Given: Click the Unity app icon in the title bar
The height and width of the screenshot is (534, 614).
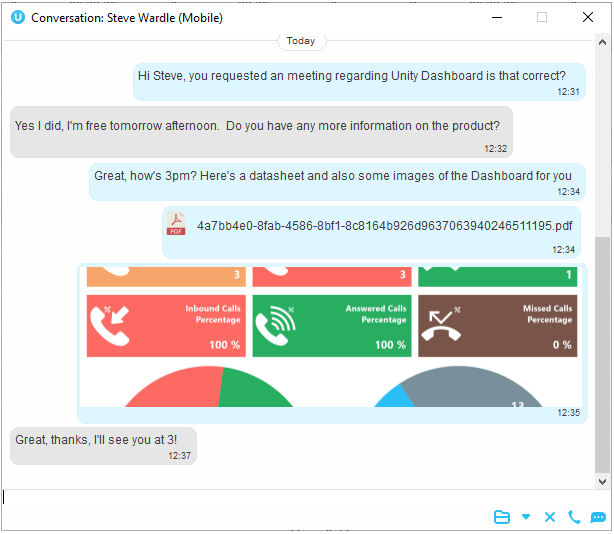Looking at the screenshot, I should coord(17,17).
